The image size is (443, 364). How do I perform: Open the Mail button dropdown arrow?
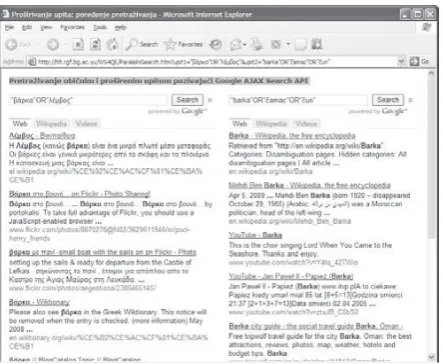pyautogui.click(x=245, y=44)
